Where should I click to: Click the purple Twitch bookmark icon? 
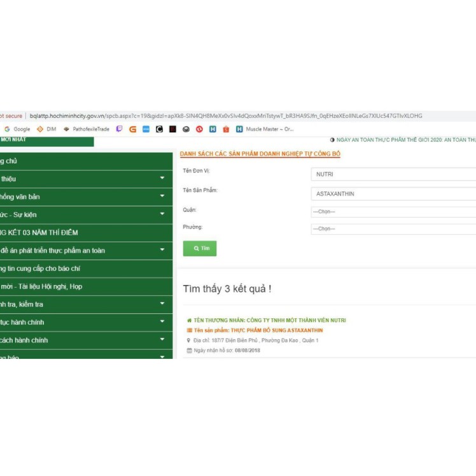(x=119, y=129)
